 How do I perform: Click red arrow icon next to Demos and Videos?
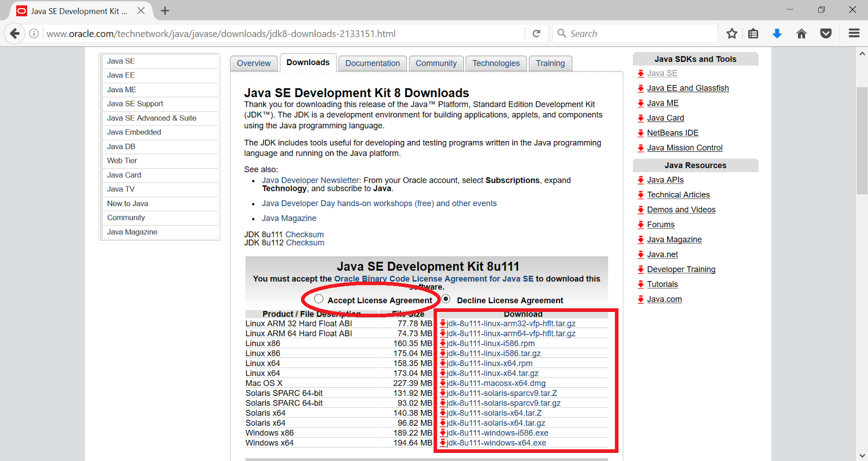(x=641, y=210)
